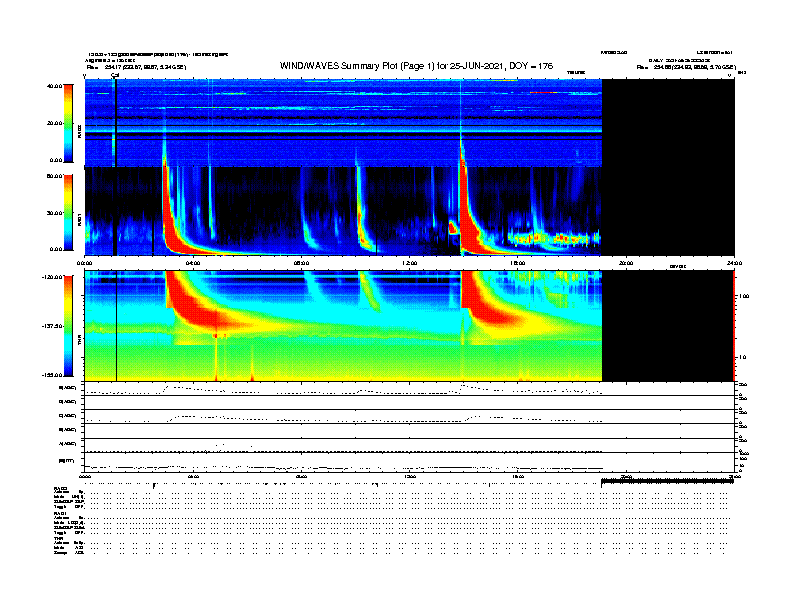Screen dimensions: 792x612
Task: Click the Pos coordinates text at top right
Action: pyautogui.click(x=685, y=67)
